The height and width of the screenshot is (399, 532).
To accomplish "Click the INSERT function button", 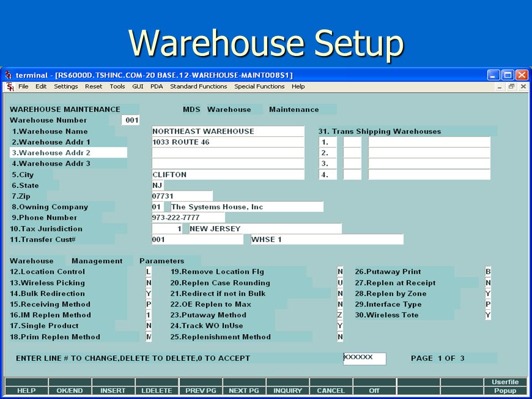I will point(113,391).
